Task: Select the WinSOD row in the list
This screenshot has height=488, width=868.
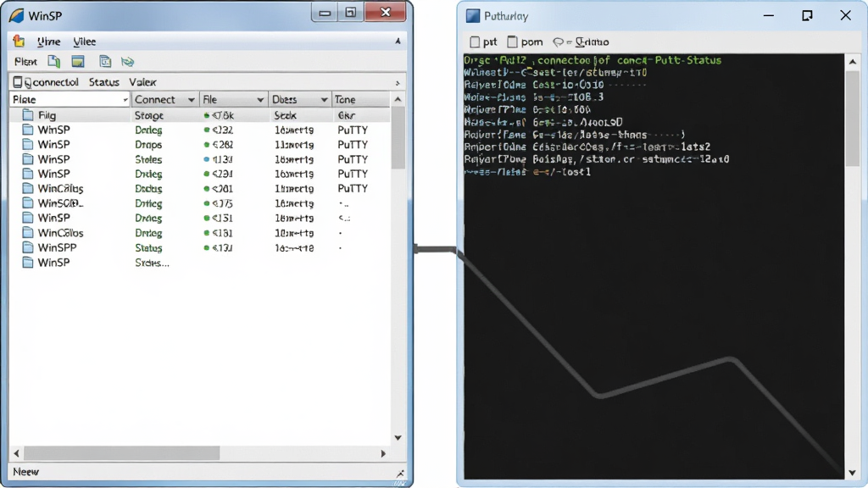Action: pyautogui.click(x=199, y=203)
